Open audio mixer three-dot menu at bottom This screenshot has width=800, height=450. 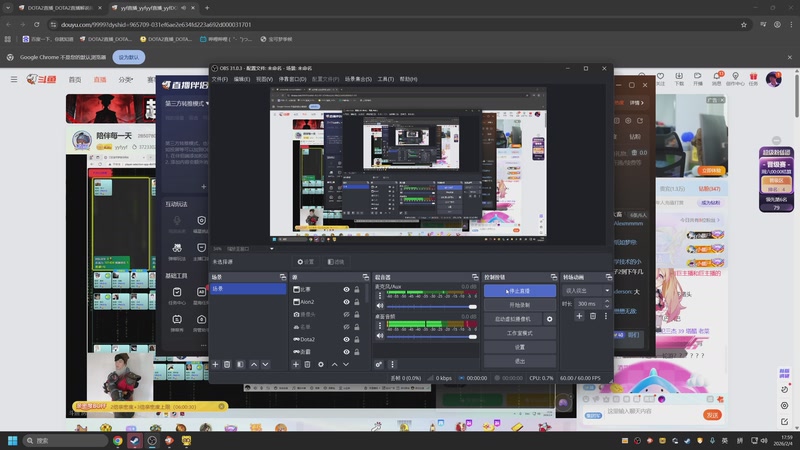392,364
